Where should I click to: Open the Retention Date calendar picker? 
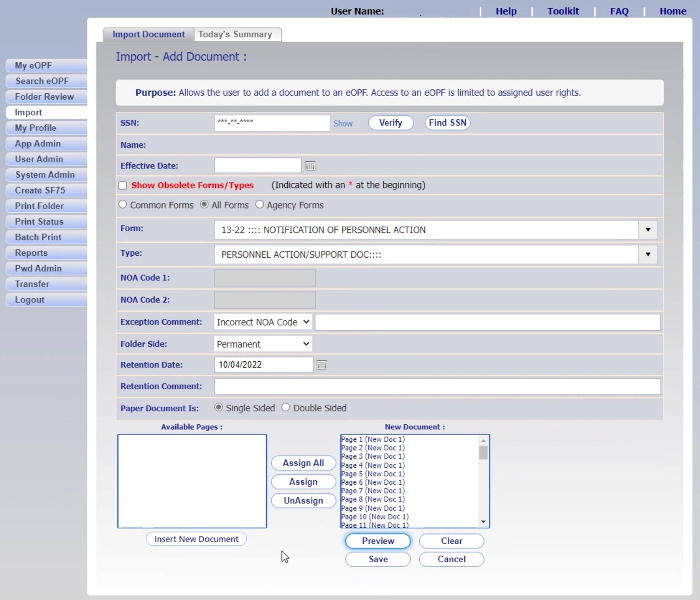coord(322,365)
